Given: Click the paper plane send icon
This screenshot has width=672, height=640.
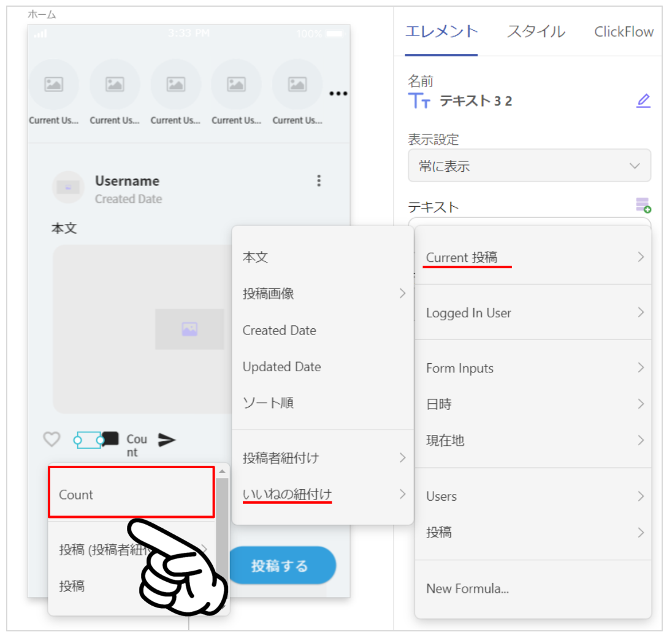Looking at the screenshot, I should [x=167, y=440].
